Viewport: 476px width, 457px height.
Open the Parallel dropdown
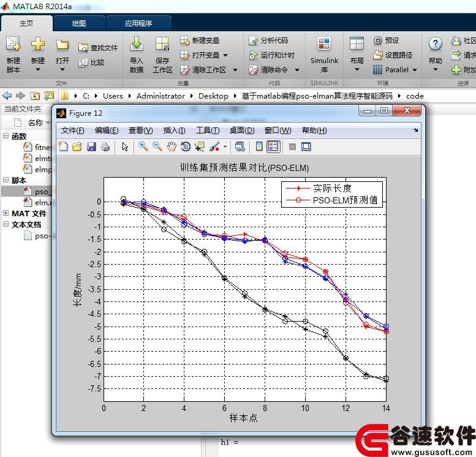(x=415, y=70)
